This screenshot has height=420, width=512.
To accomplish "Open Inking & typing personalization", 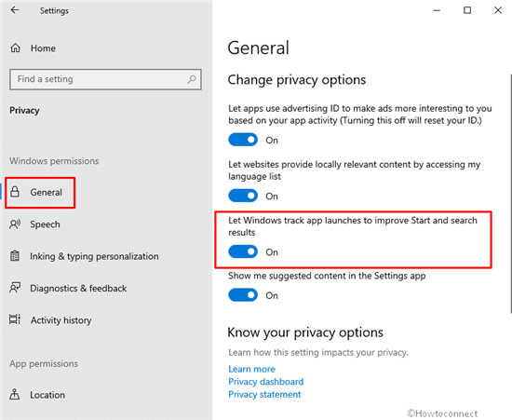I will (94, 256).
